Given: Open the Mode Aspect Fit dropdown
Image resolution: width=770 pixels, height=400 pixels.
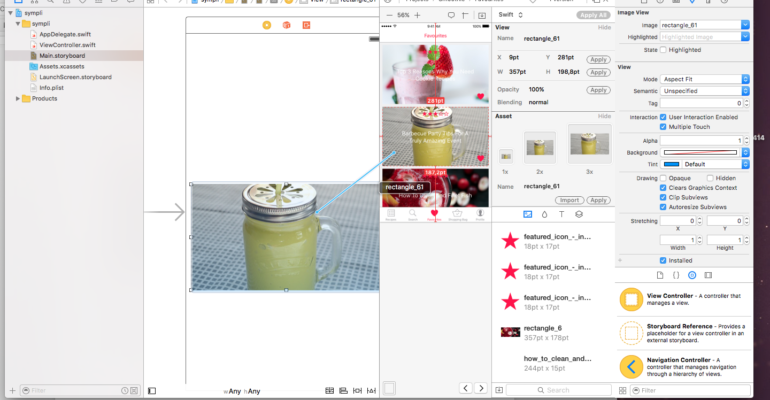Looking at the screenshot, I should [705, 79].
